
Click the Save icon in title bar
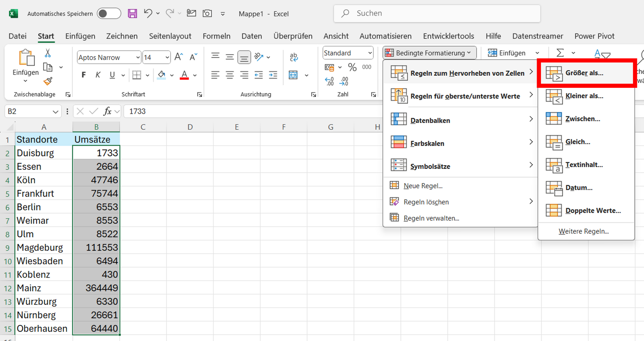coord(132,14)
